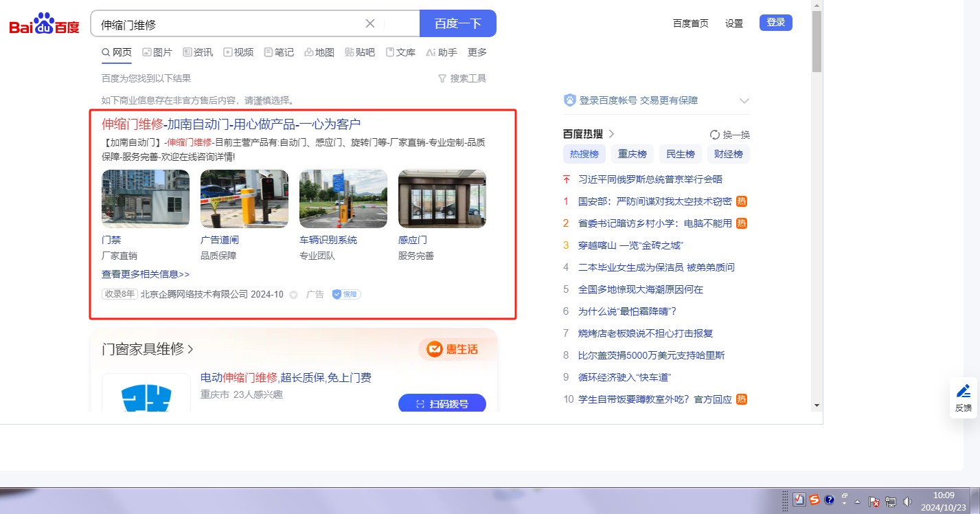Expand the login Baidu account panel chevron
Viewport: 980px width, 514px height.
[744, 101]
